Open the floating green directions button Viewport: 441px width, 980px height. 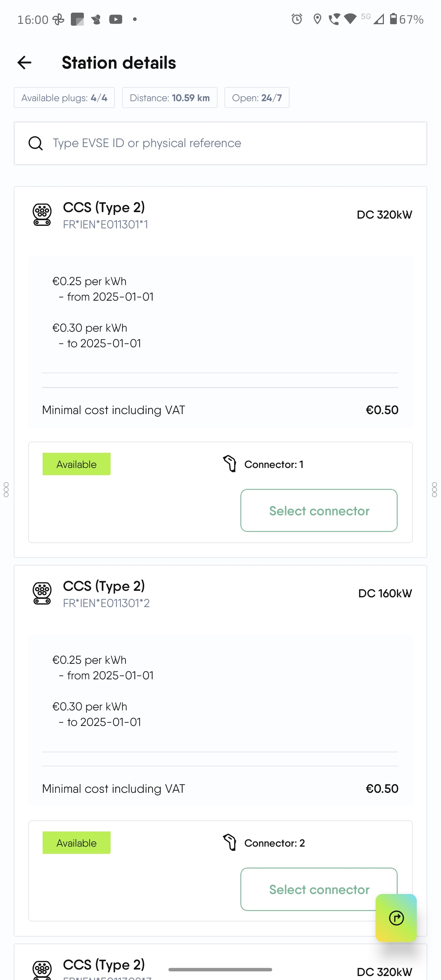(x=396, y=918)
